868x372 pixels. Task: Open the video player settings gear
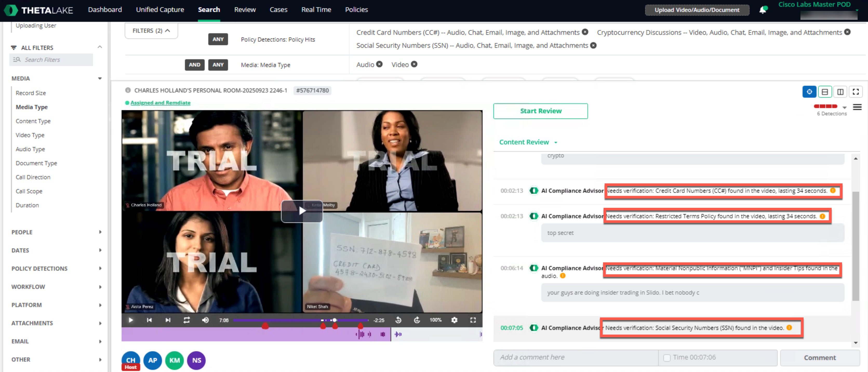tap(454, 320)
